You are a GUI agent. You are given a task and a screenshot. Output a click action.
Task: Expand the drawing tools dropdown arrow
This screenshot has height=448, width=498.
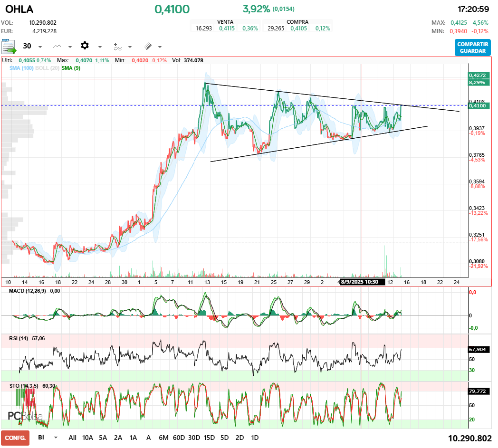coord(160,47)
